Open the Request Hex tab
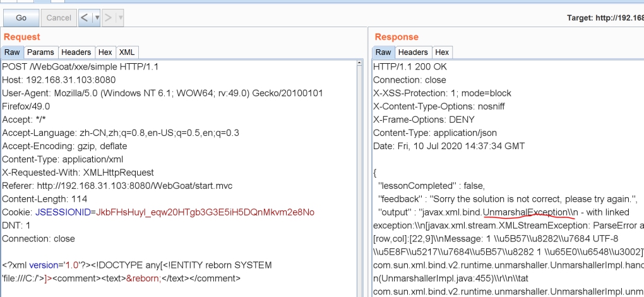The height and width of the screenshot is (297, 644). 105,52
